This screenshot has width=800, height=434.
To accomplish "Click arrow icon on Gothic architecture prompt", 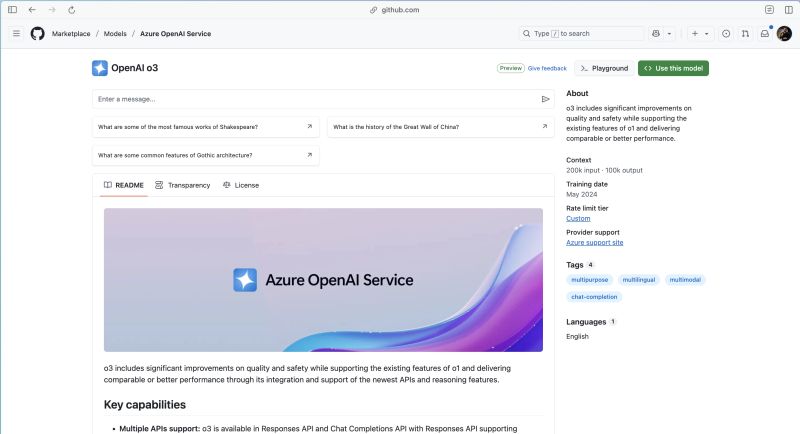I will [x=309, y=155].
